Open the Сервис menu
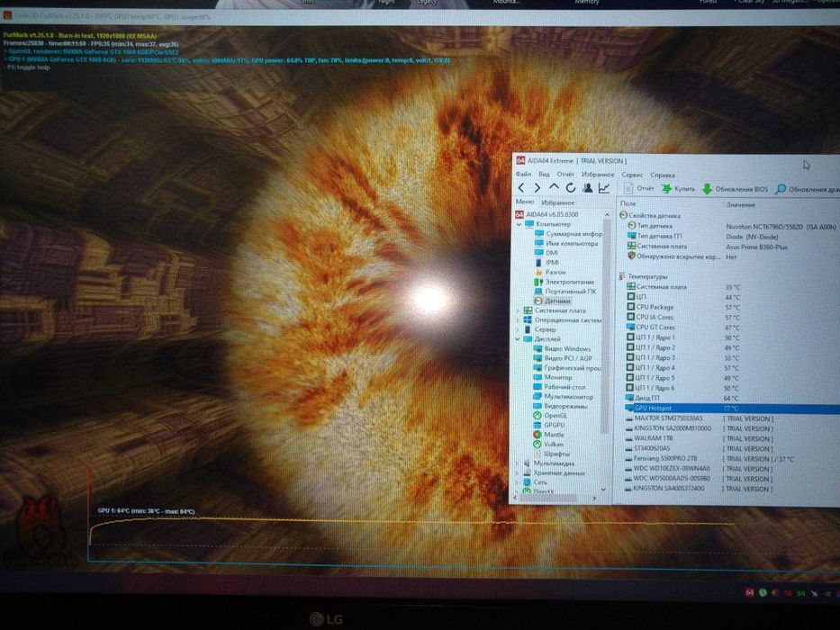The image size is (840, 630). (x=632, y=175)
